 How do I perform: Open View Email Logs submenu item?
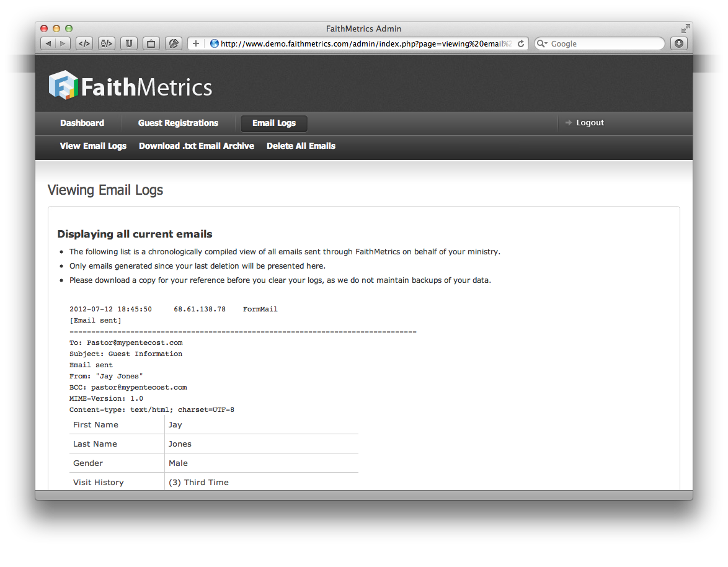(93, 146)
